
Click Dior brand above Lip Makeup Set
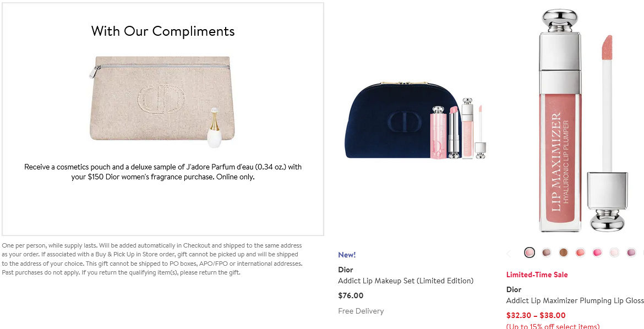346,270
